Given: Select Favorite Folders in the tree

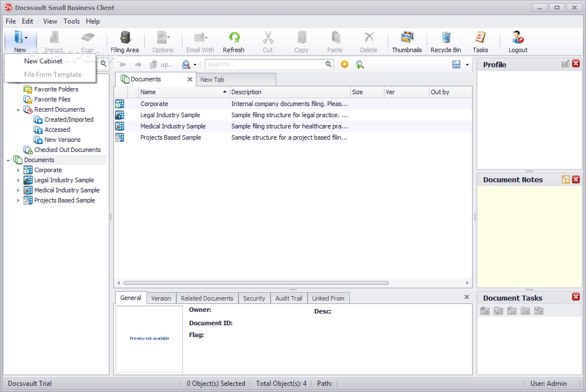Looking at the screenshot, I should (x=56, y=89).
